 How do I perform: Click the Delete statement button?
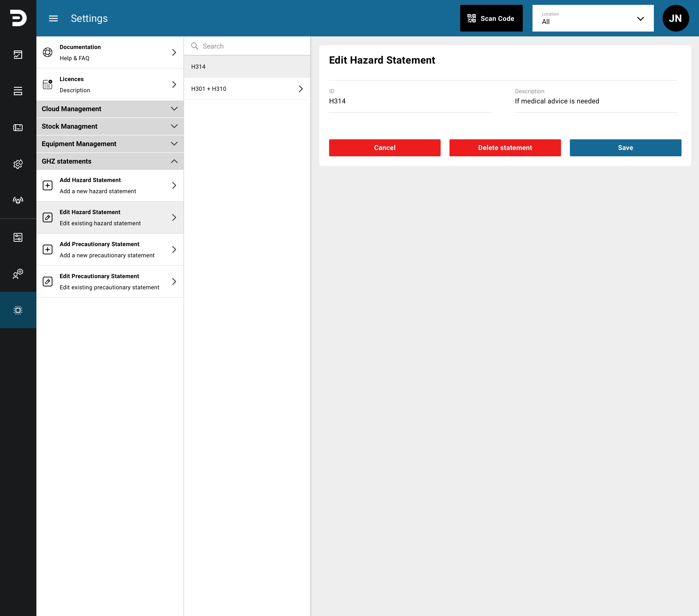point(505,148)
